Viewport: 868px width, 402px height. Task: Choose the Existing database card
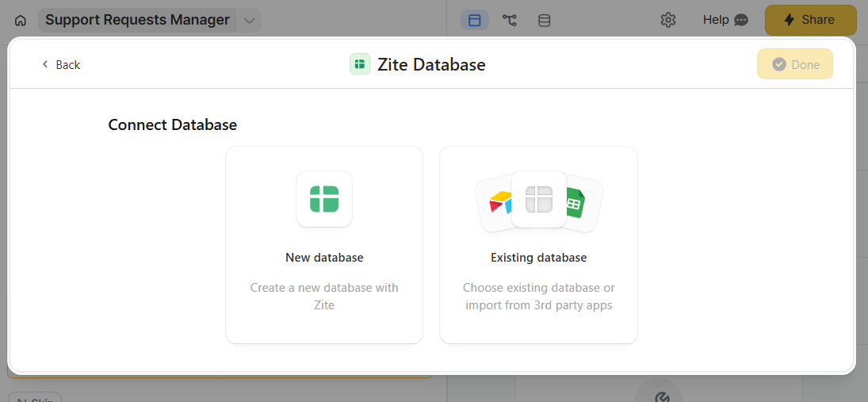[x=538, y=245]
